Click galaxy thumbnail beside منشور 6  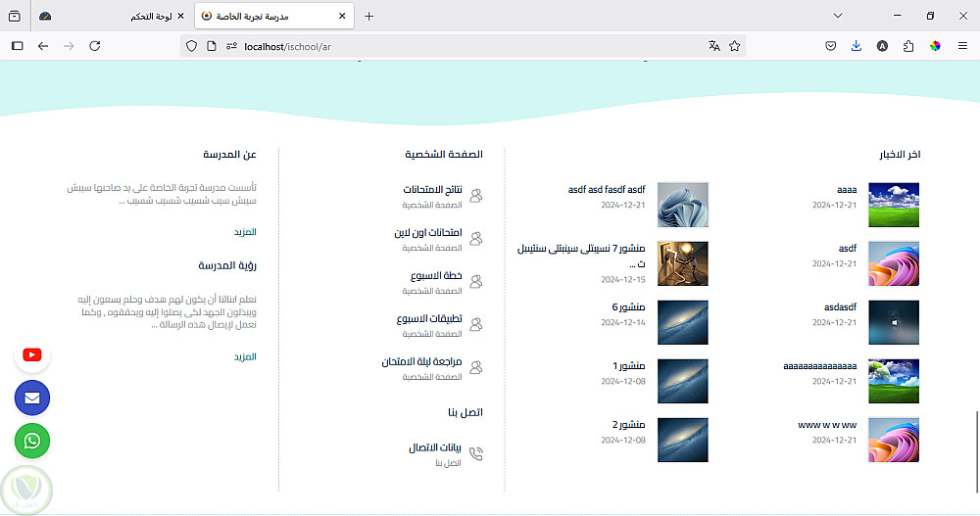click(x=682, y=322)
